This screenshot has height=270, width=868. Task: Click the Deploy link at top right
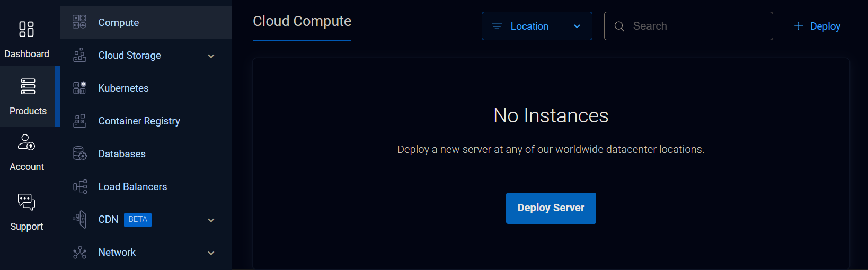pyautogui.click(x=817, y=26)
